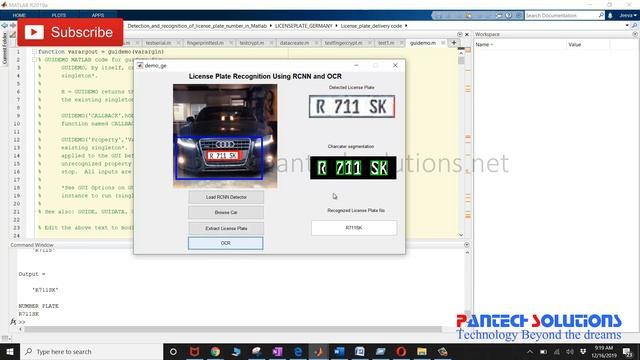Open the test1.m editor tab
The width and height of the screenshot is (640, 360).
[386, 43]
